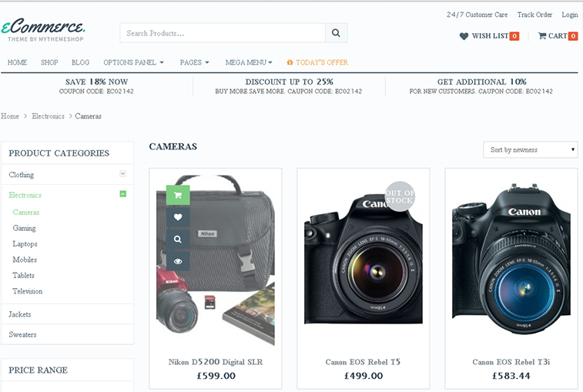Open the cart counter badge
Viewport: 583px width, 392px height.
tap(573, 36)
